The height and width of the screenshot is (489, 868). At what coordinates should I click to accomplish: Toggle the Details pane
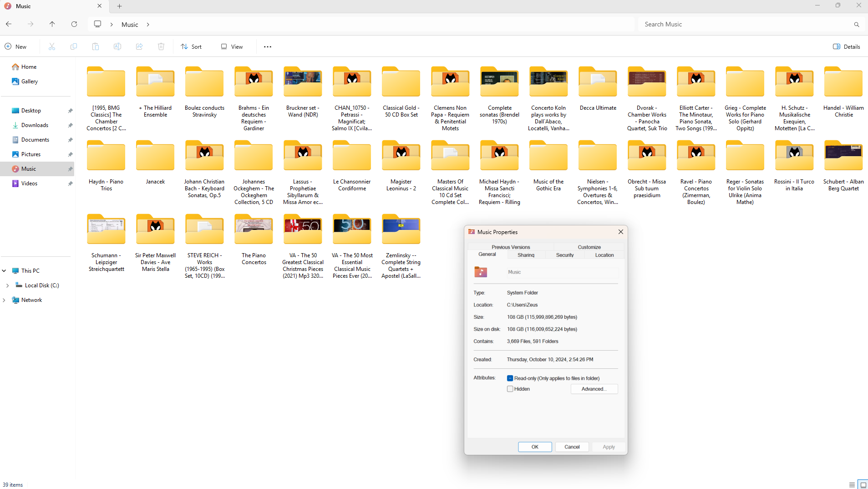847,46
